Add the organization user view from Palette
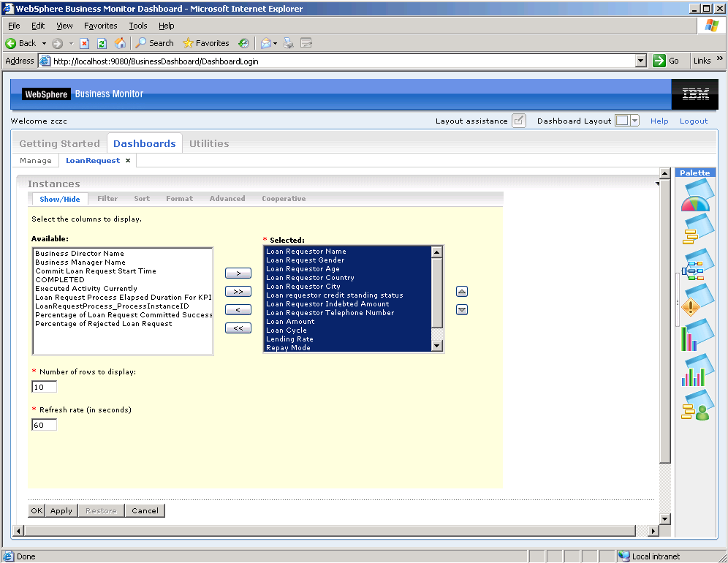Viewport: 728px width, 563px height. (697, 405)
